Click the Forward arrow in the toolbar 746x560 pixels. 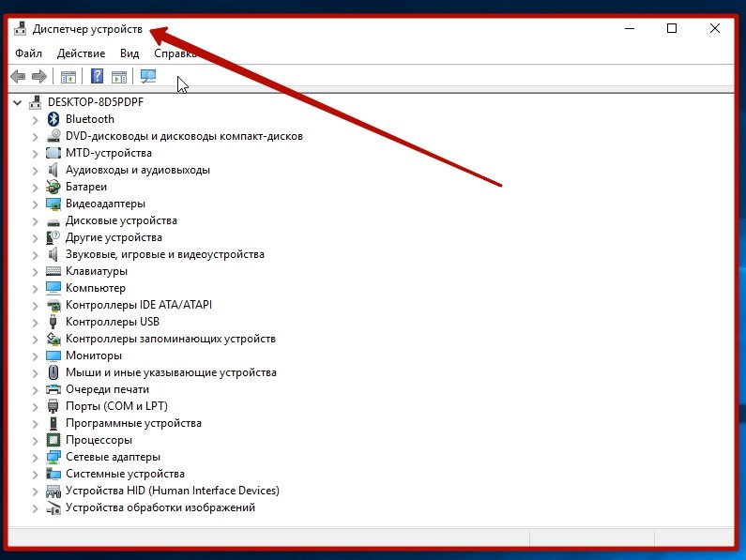tap(38, 77)
